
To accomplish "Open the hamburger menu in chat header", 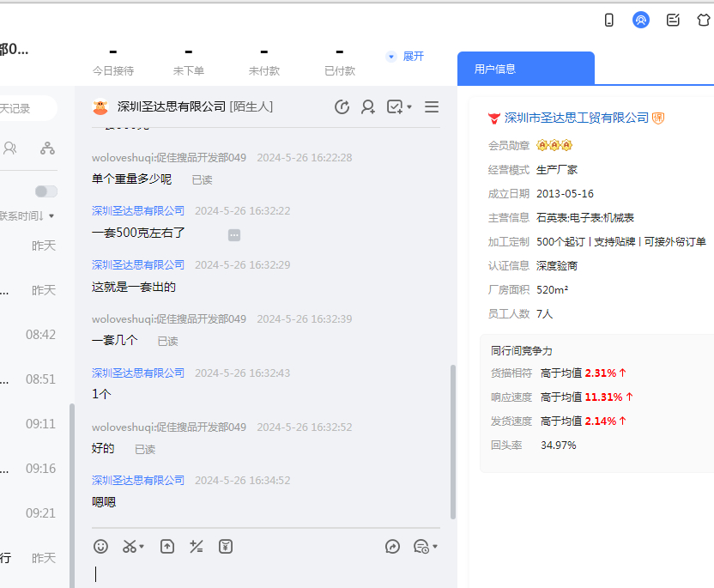I will [x=432, y=107].
